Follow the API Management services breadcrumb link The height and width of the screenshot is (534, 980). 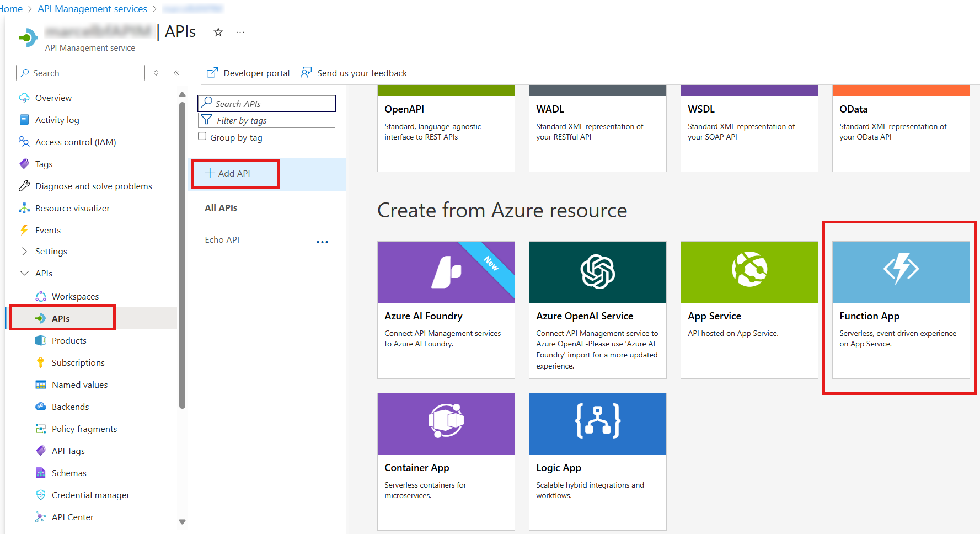tap(92, 9)
